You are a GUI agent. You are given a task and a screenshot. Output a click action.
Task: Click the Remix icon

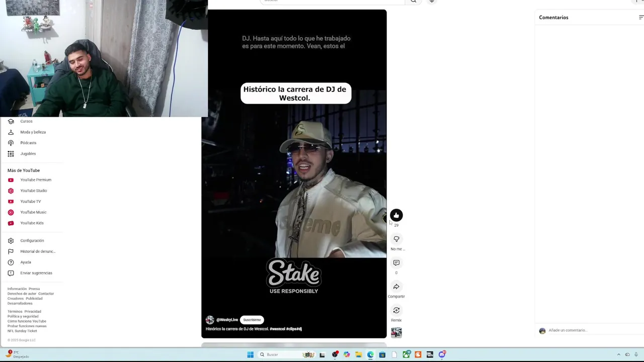pyautogui.click(x=396, y=310)
